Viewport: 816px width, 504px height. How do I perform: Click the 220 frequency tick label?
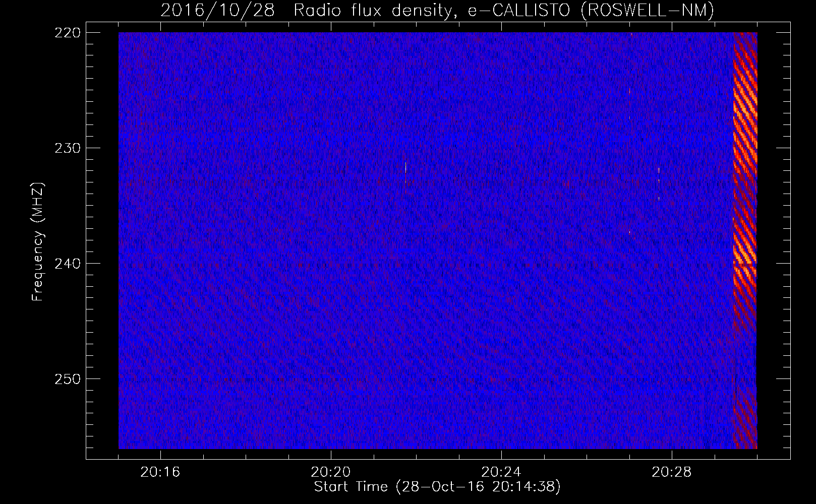coord(67,32)
